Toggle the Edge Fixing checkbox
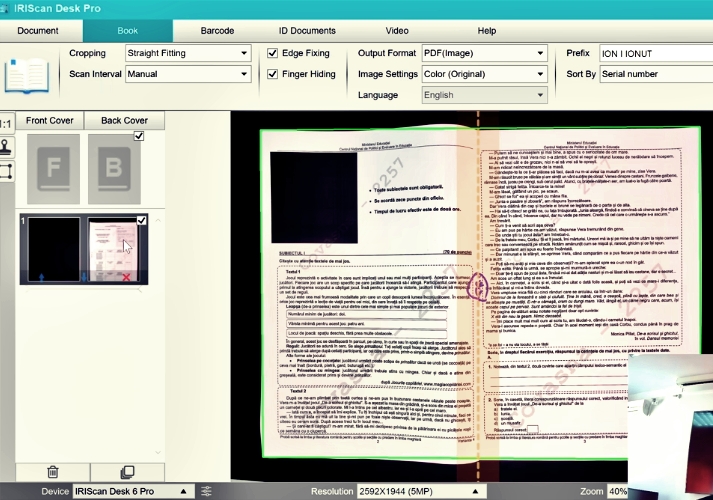Image resolution: width=713 pixels, height=500 pixels. pos(272,53)
